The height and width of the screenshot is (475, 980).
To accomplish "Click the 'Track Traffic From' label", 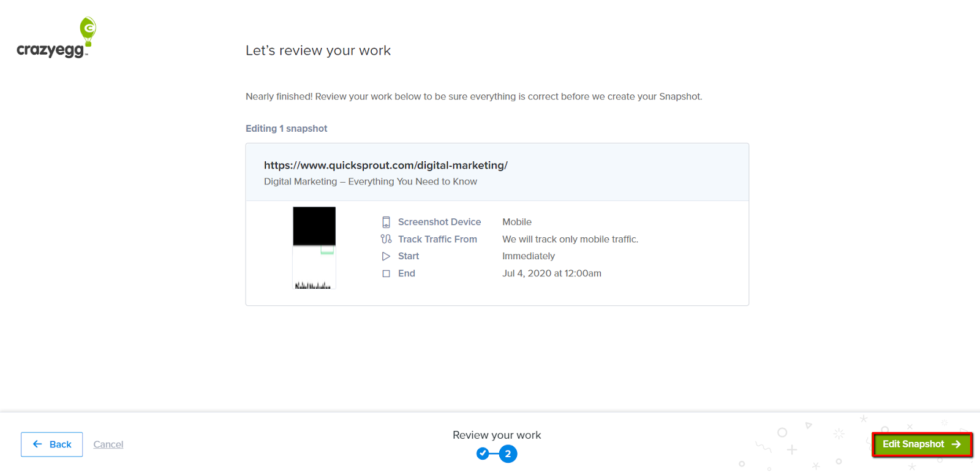I will click(x=437, y=239).
